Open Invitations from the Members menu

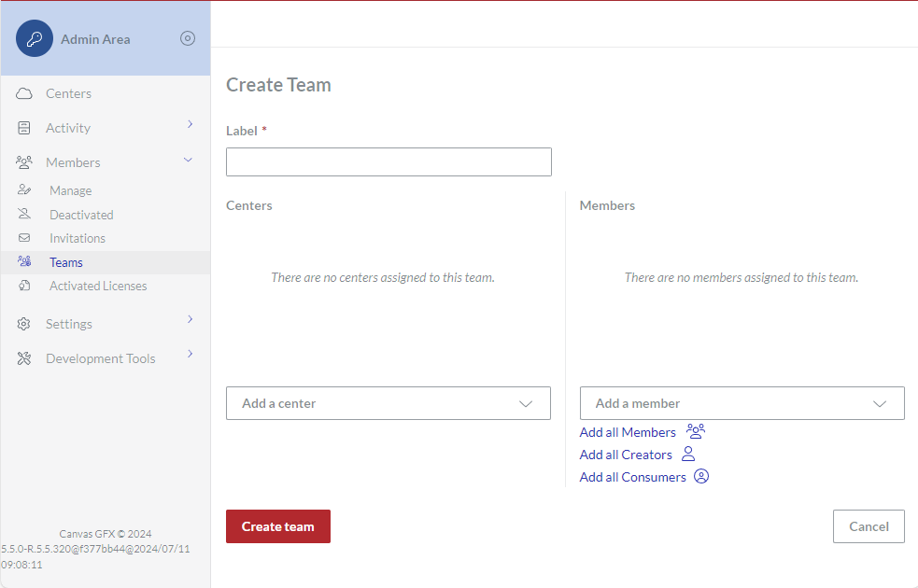tap(77, 237)
